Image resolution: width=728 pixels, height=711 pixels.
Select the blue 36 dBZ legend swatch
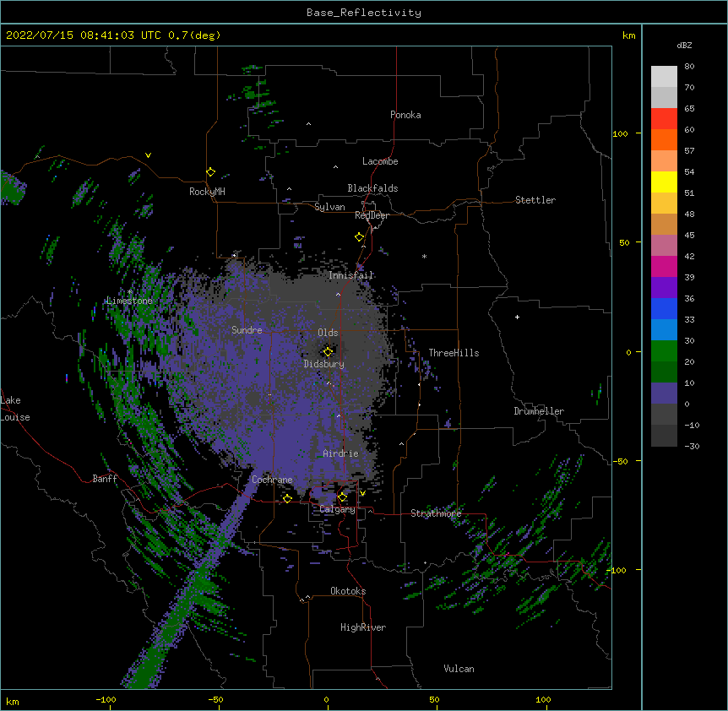[x=664, y=308]
